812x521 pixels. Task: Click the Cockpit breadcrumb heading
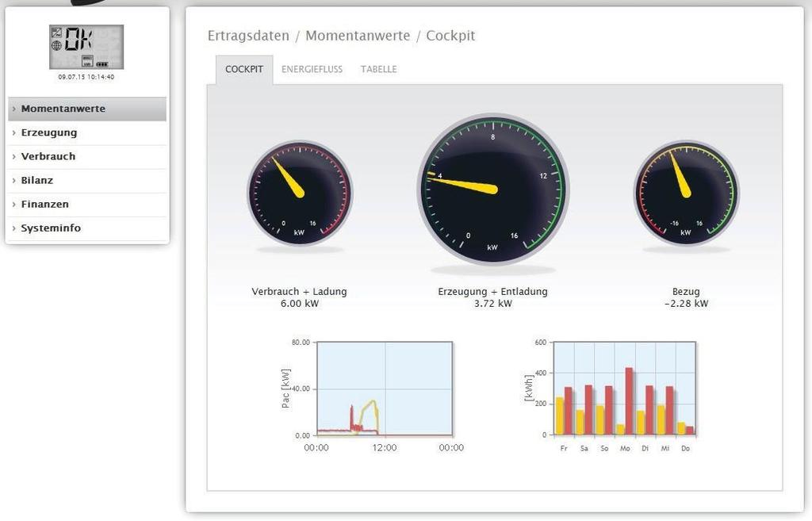pos(450,36)
